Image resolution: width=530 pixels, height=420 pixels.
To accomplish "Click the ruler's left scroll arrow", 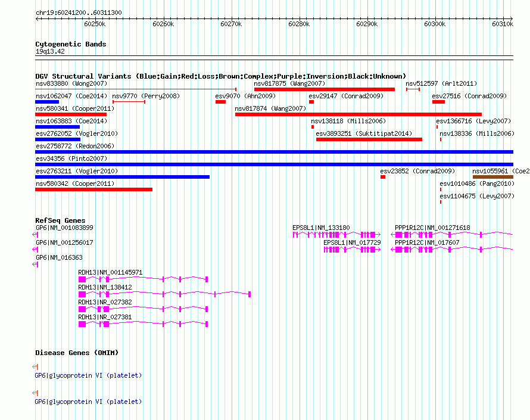I will click(37, 18).
